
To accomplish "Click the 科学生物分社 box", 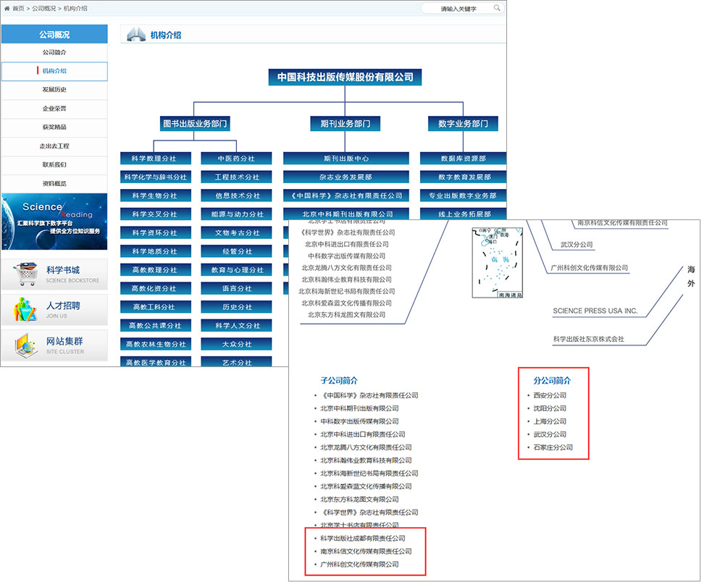I will pyautogui.click(x=156, y=196).
